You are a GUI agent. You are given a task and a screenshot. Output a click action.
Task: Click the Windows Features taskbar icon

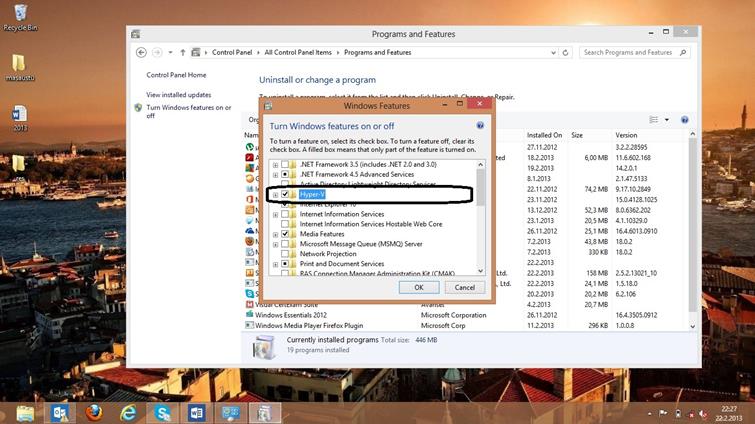[264, 413]
